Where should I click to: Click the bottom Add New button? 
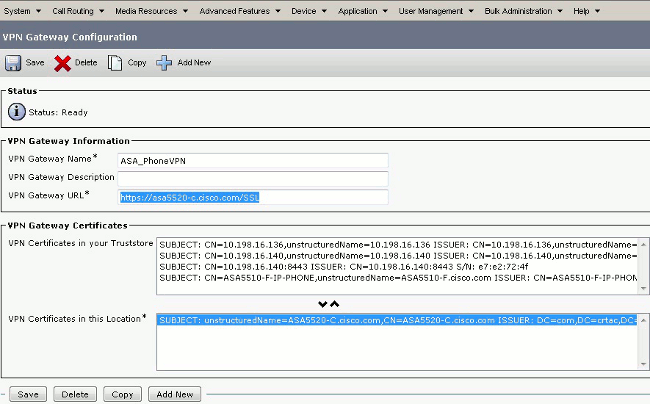[x=175, y=394]
